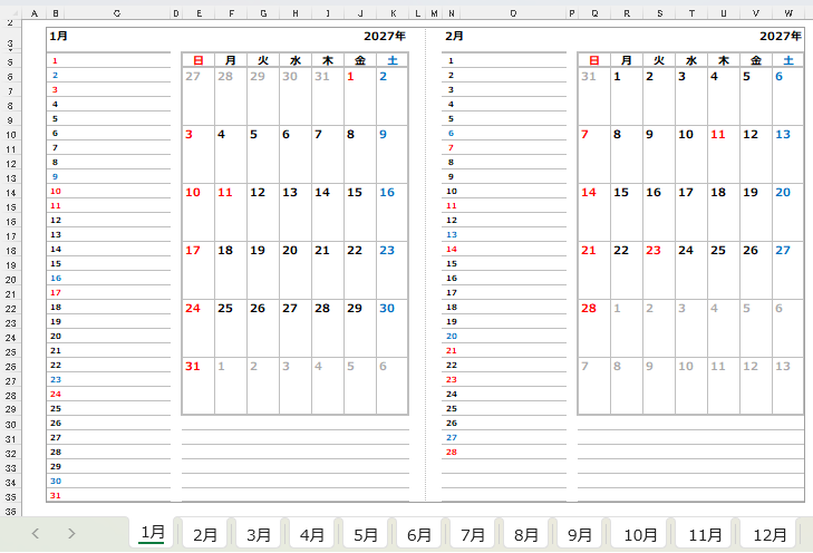Click day 10 in January list column
The width and height of the screenshot is (813, 553).
pyautogui.click(x=55, y=191)
